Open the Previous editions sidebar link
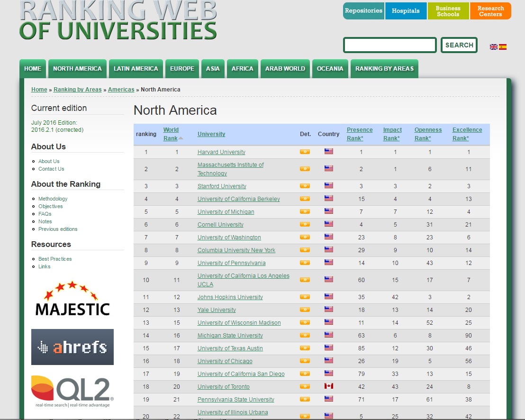 (58, 229)
